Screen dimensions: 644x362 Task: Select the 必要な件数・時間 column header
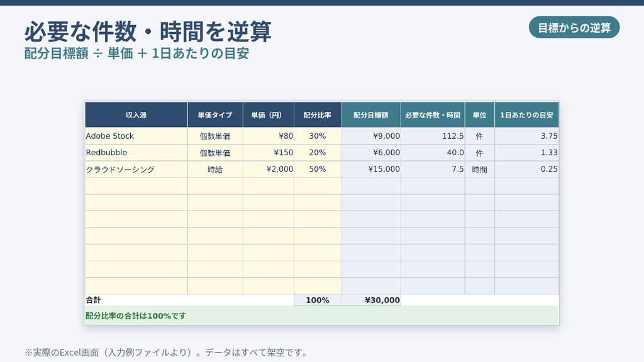coord(433,115)
